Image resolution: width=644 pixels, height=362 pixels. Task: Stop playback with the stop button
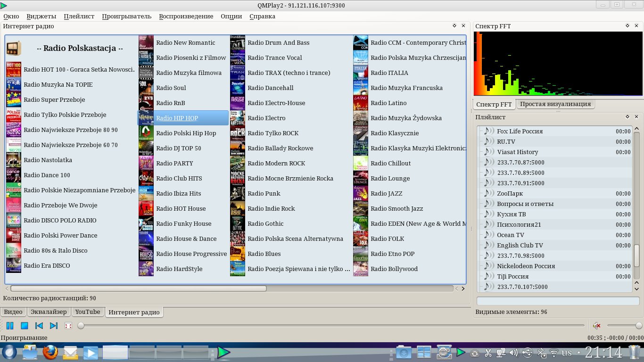coord(25,326)
